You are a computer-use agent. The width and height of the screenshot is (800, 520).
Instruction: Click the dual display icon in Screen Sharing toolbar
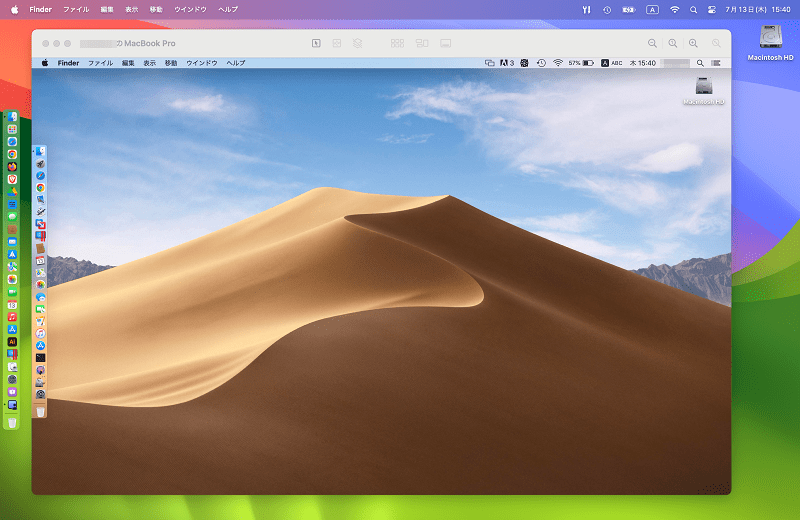pos(422,43)
